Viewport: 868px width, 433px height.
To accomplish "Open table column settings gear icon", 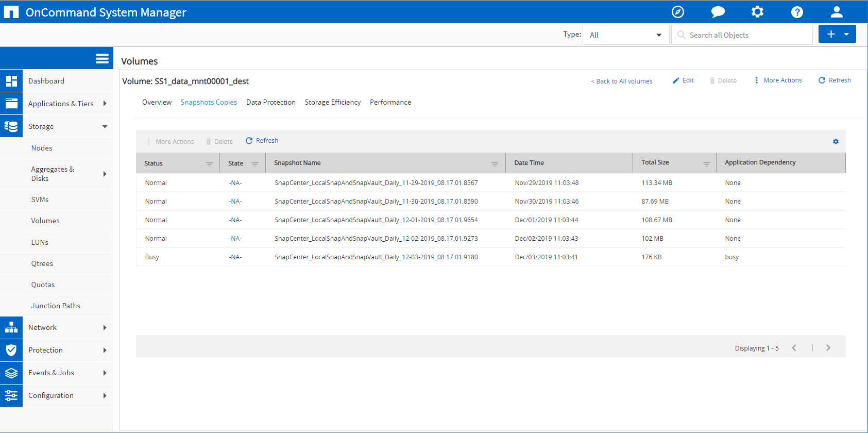I will 836,142.
